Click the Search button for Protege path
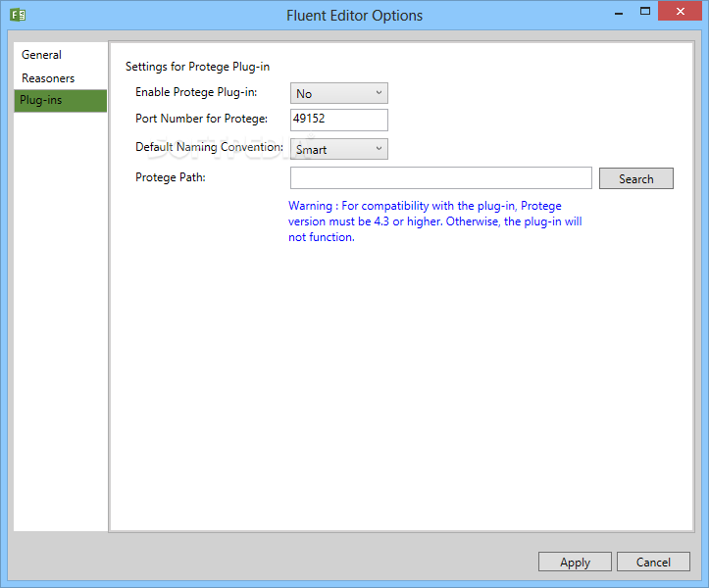709x588 pixels. (x=635, y=178)
